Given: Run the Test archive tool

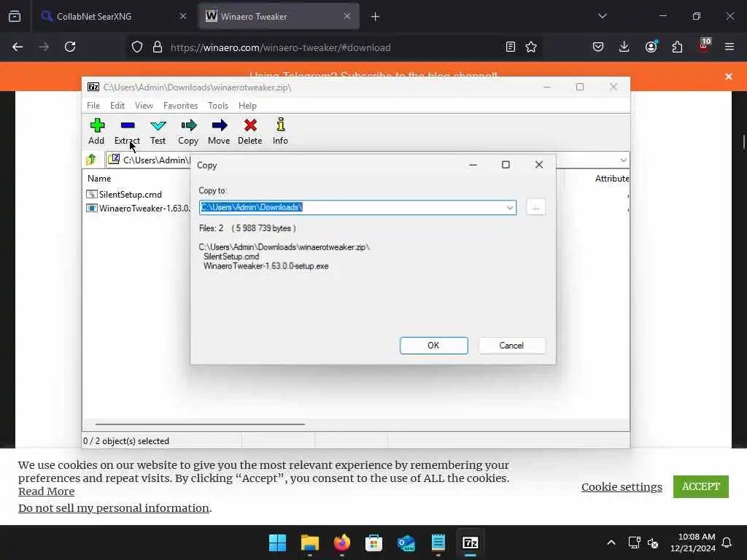Looking at the screenshot, I should click(x=158, y=131).
